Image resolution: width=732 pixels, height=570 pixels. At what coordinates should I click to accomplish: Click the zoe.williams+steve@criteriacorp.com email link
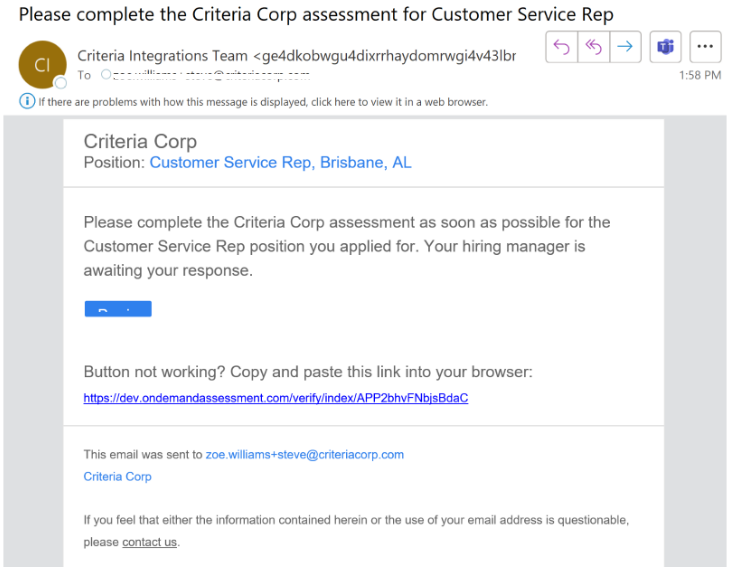click(x=305, y=454)
